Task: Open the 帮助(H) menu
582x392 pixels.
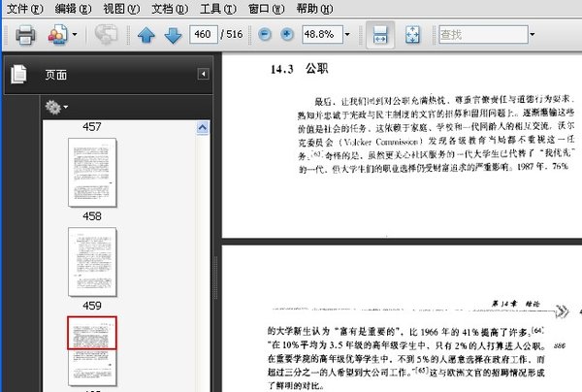Action: coord(314,8)
